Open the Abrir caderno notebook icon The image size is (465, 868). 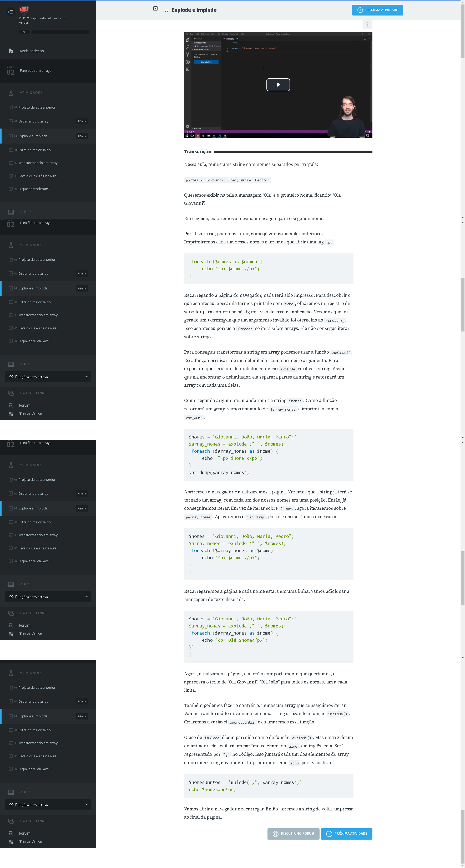coord(11,51)
